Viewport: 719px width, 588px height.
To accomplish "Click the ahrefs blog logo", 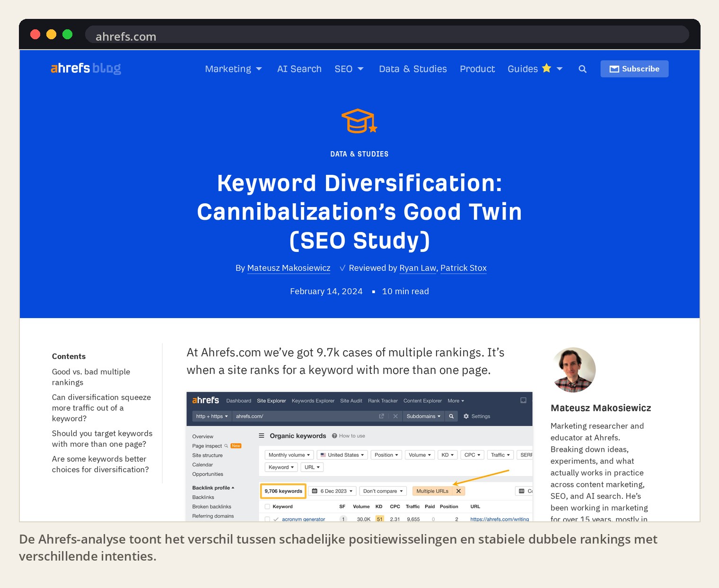I will coord(86,69).
